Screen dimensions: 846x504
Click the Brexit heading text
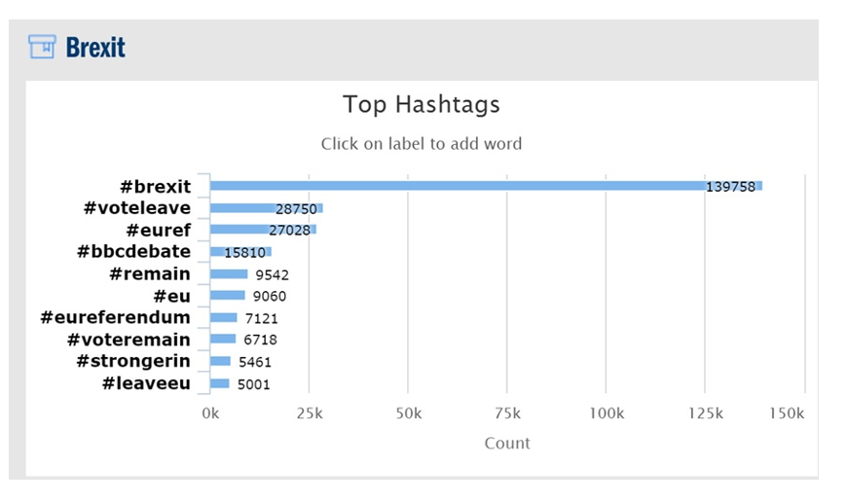click(95, 48)
